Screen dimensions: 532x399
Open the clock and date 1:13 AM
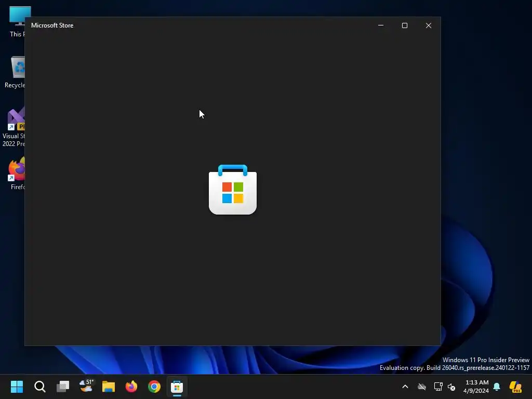pyautogui.click(x=476, y=387)
